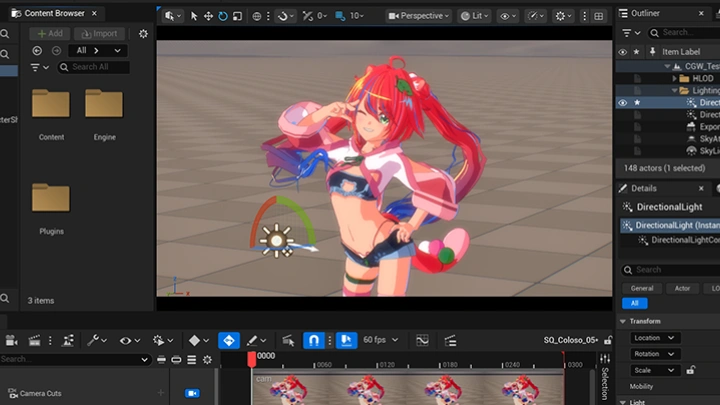Toggle the viewport layout grid button
This screenshot has width=720, height=405.
tap(598, 16)
